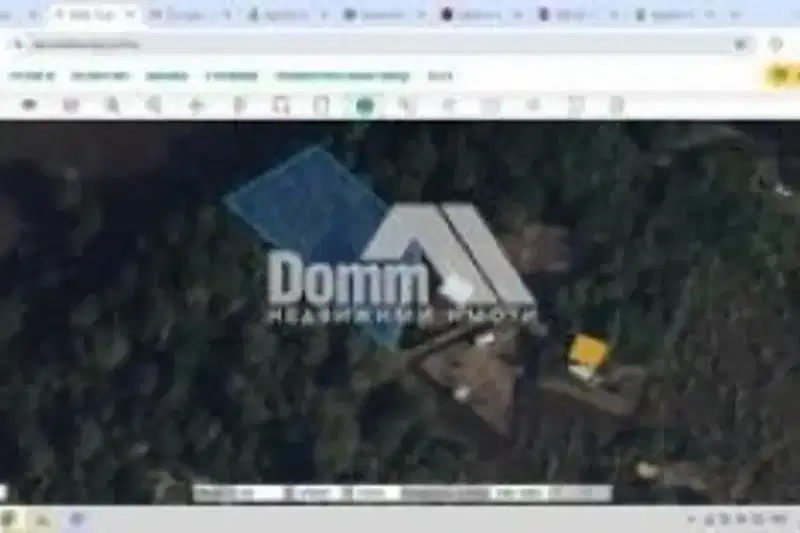800x533 pixels.
Task: Click the browser address bar
Action: [x=378, y=44]
